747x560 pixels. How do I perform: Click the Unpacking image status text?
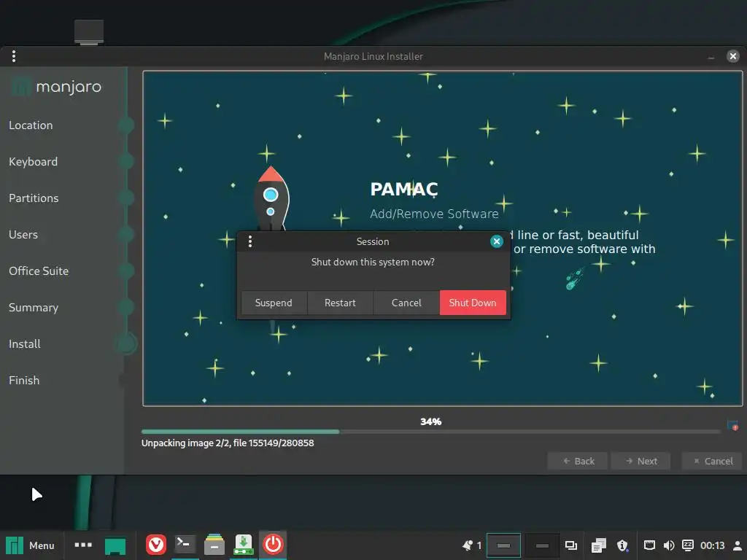point(228,443)
